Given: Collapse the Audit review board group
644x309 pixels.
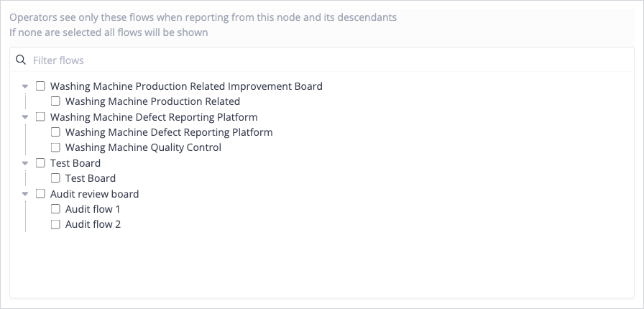Looking at the screenshot, I should 25,194.
